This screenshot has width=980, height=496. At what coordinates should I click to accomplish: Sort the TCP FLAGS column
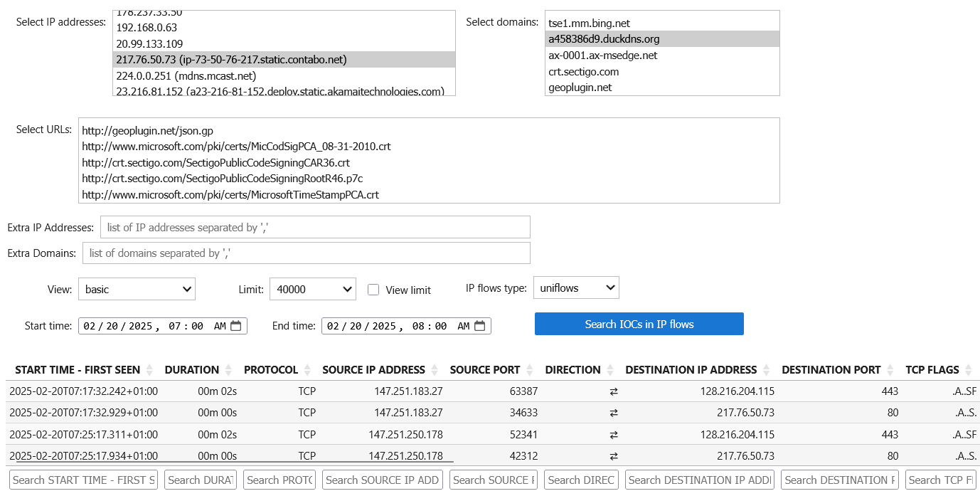(x=967, y=369)
